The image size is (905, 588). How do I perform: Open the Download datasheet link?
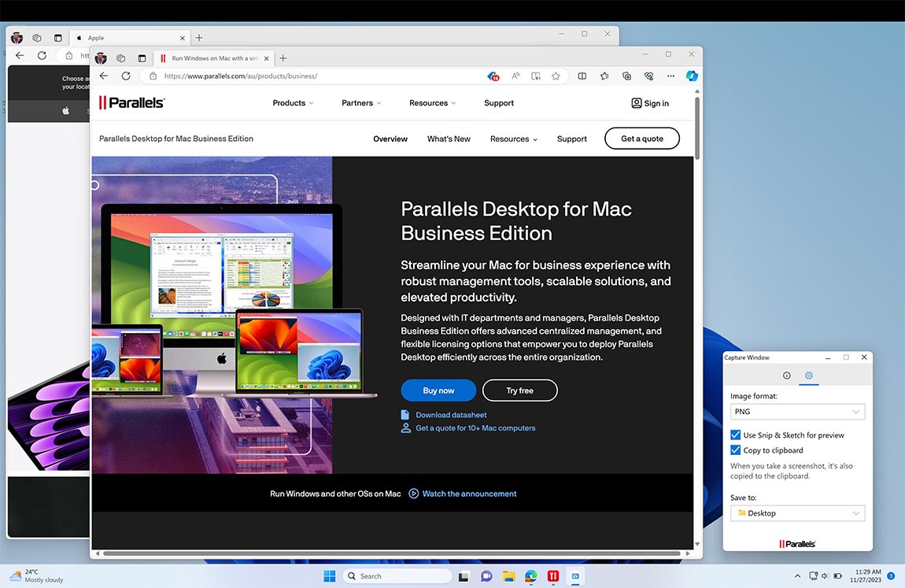(451, 415)
